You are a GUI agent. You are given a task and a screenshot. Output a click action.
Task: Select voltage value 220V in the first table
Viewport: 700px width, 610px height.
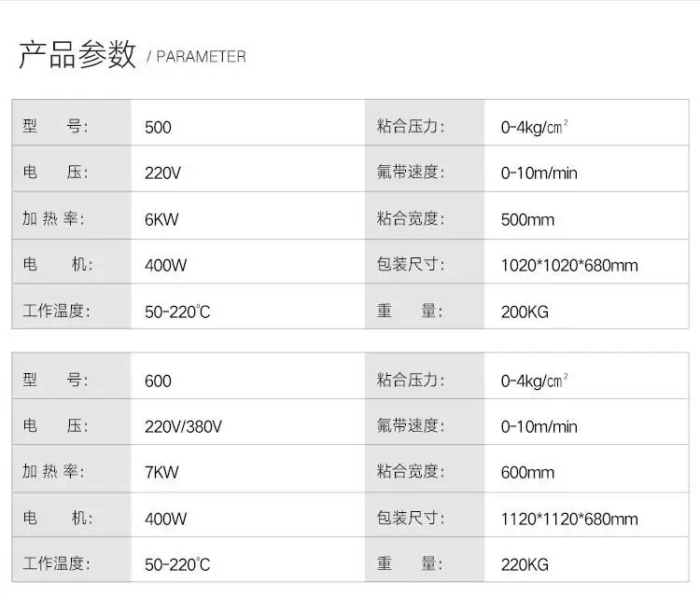[x=162, y=173]
